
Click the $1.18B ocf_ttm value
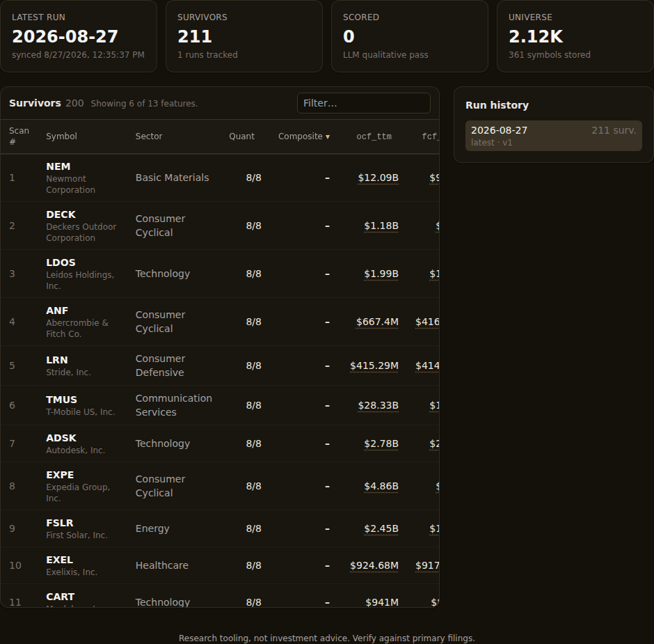click(381, 226)
